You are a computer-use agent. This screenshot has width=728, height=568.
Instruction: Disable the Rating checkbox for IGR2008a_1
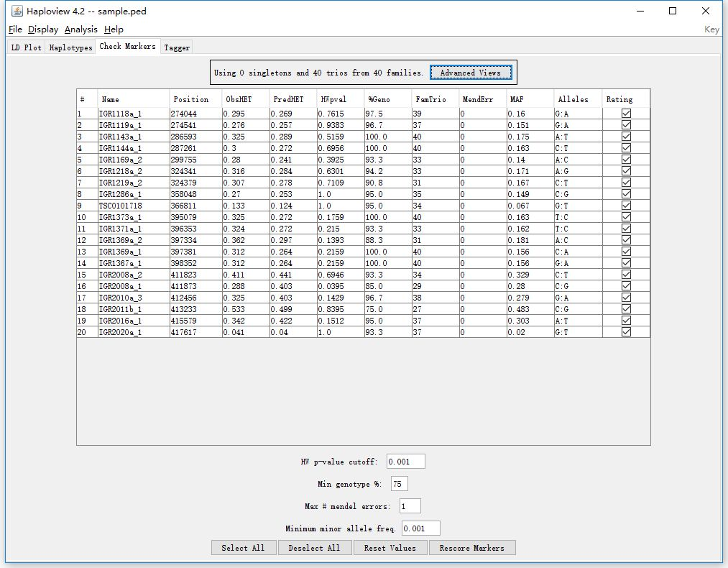(626, 286)
